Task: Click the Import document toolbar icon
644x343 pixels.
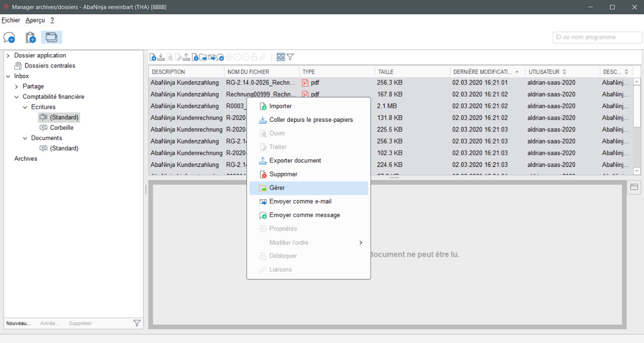Action: [x=153, y=57]
